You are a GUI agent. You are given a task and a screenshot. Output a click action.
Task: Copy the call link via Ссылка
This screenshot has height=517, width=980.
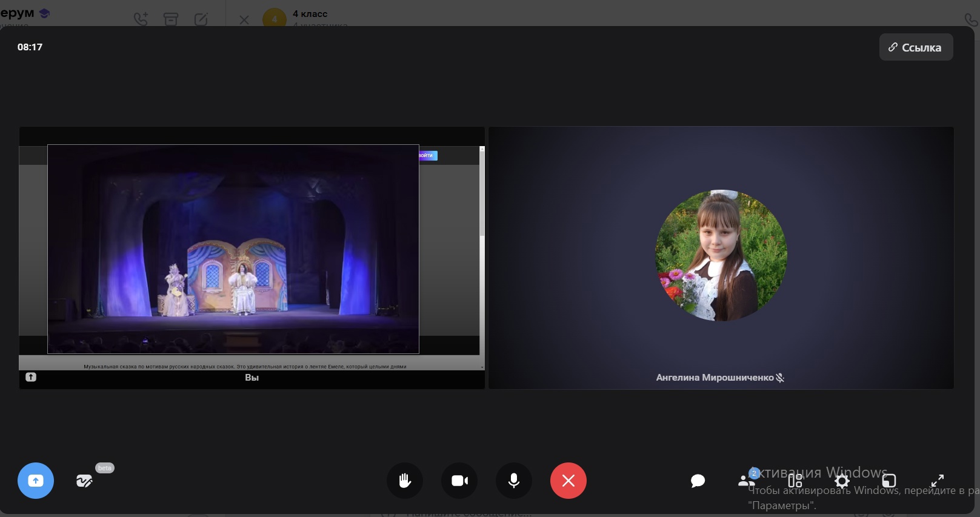click(x=916, y=47)
